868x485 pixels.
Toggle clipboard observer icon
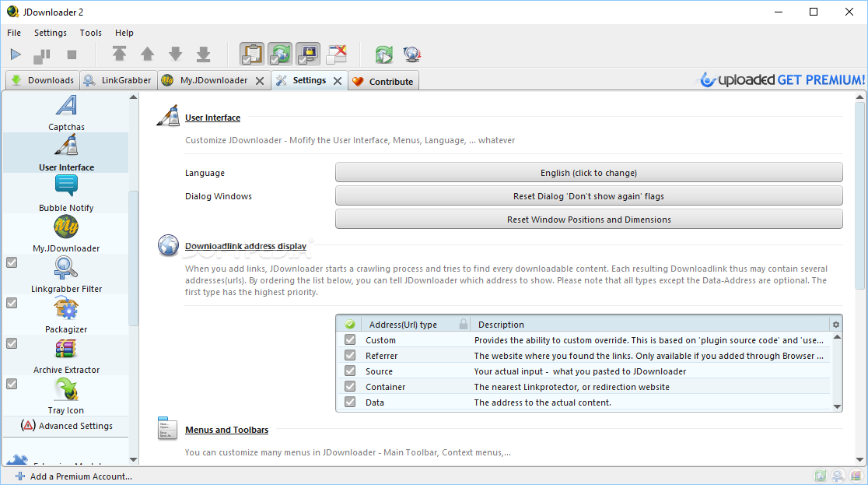coord(252,54)
